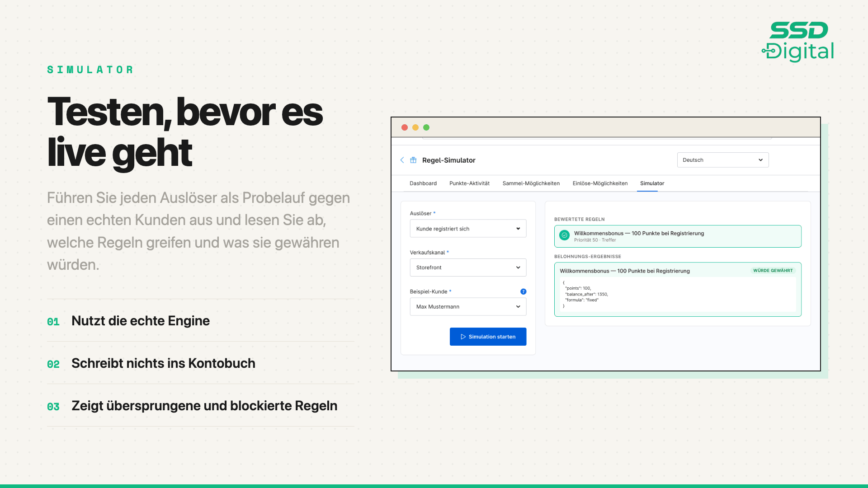The height and width of the screenshot is (488, 868).
Task: Click the Simulation starten button
Action: point(488,337)
